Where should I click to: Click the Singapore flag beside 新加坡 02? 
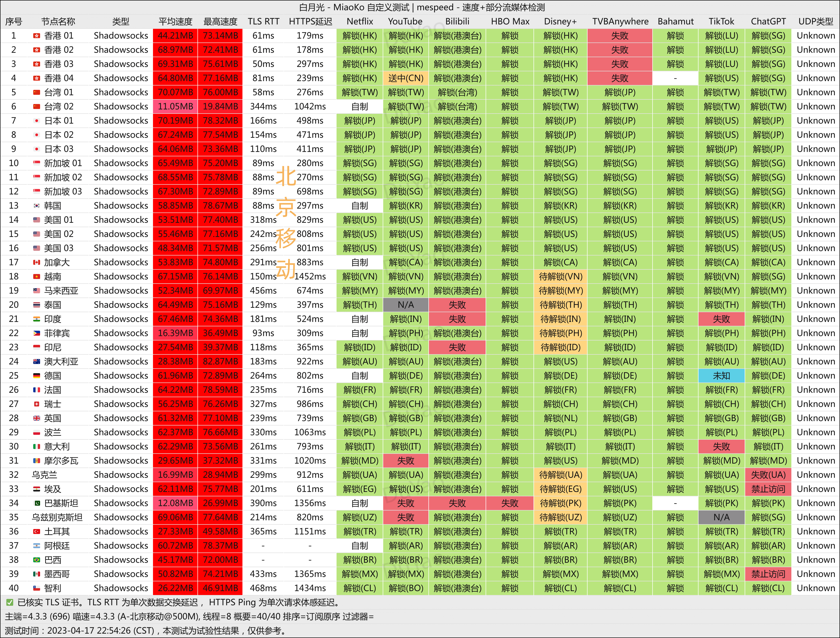point(36,177)
